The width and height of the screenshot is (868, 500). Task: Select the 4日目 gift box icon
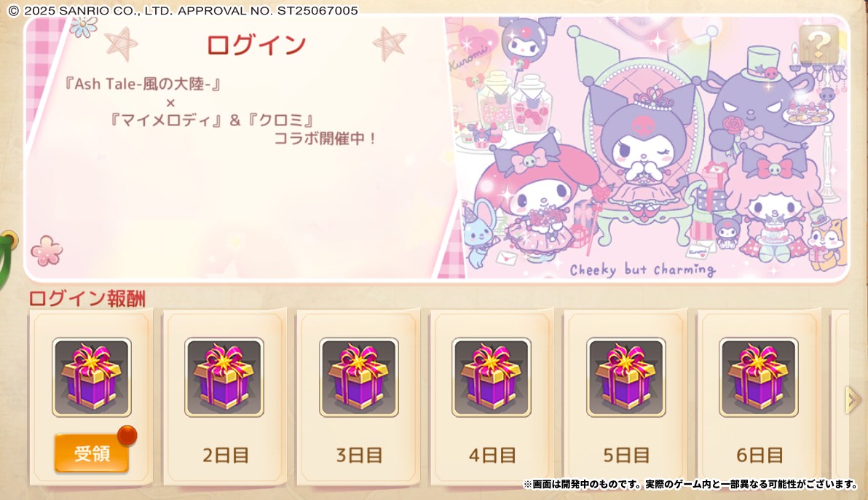(492, 377)
